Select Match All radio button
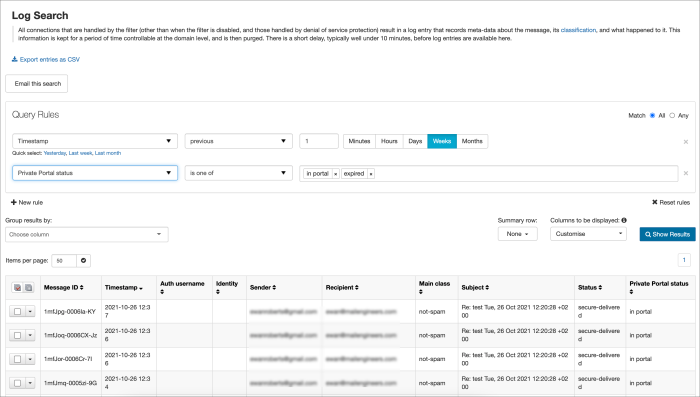 pyautogui.click(x=652, y=116)
